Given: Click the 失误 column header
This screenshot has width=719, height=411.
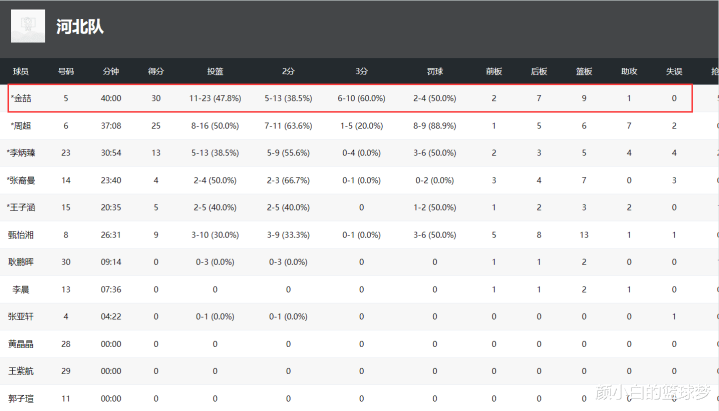Looking at the screenshot, I should click(674, 72).
